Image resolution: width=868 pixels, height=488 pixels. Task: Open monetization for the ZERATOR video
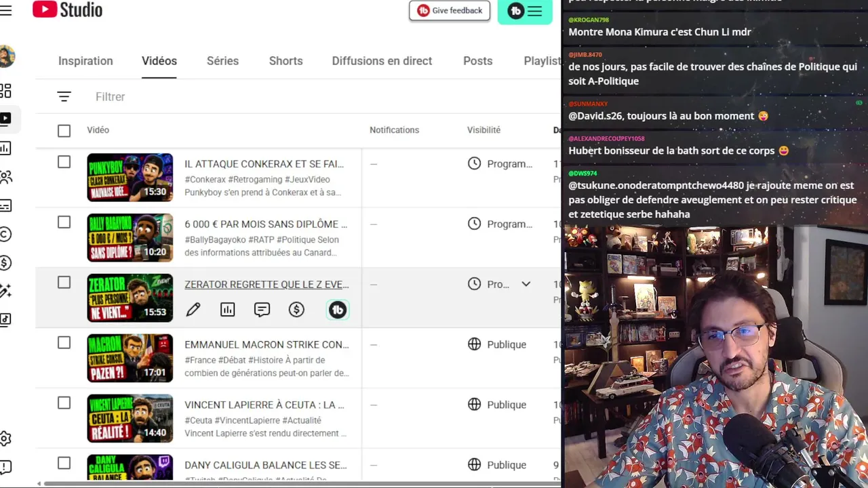296,310
